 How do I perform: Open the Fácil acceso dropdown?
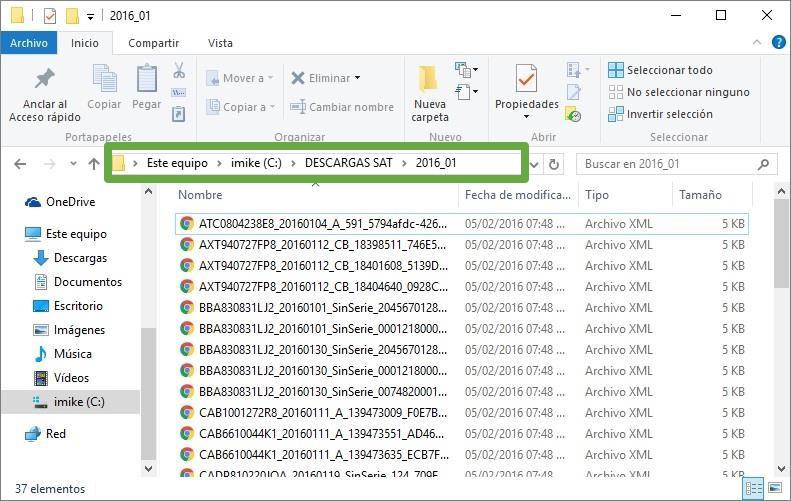pos(466,92)
